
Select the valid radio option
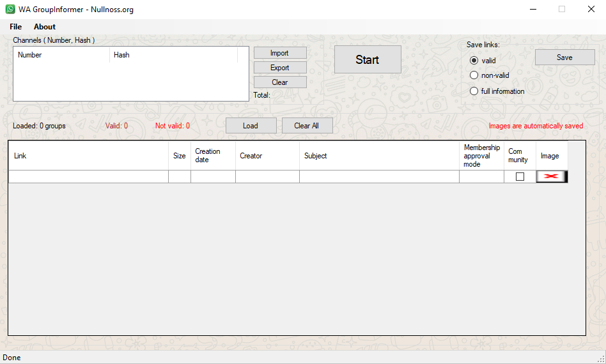click(x=474, y=61)
